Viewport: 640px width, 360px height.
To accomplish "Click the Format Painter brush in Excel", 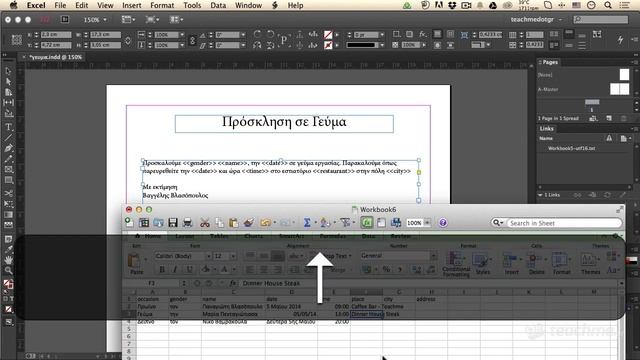I will 249,222.
